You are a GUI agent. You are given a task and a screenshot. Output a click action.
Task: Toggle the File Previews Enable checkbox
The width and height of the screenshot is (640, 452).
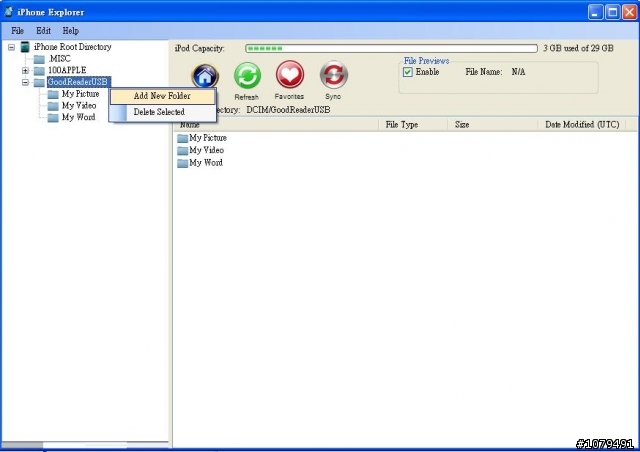(x=407, y=72)
